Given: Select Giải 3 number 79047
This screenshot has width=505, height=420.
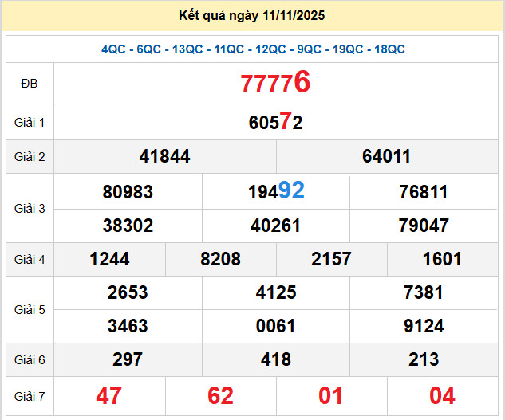Looking at the screenshot, I should (x=423, y=226).
